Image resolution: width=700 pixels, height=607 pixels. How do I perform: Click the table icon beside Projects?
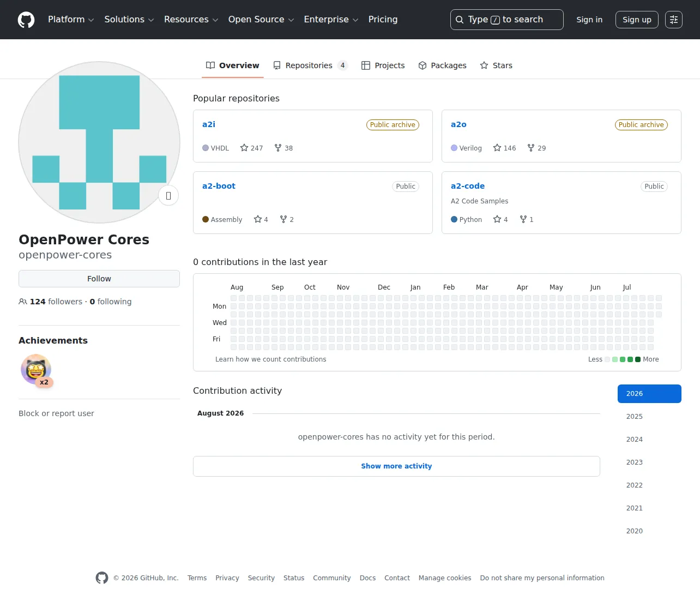[366, 65]
